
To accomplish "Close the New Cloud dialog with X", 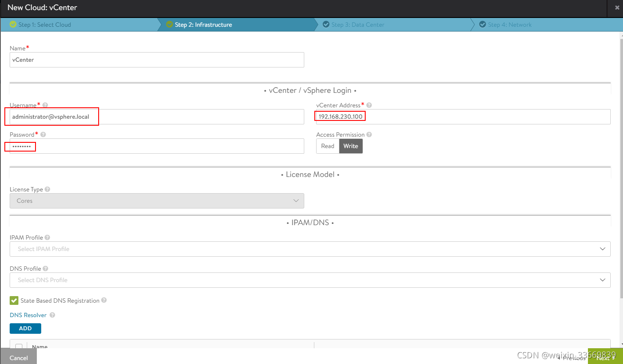I will point(617,7).
